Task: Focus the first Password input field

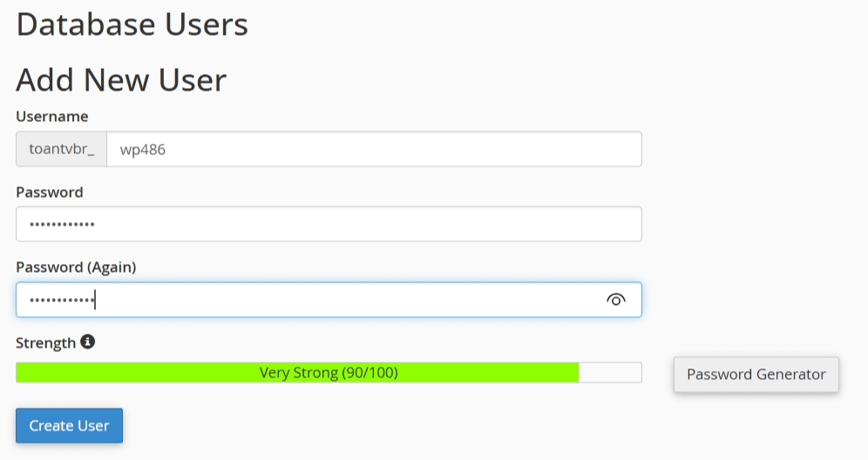Action: pos(329,224)
